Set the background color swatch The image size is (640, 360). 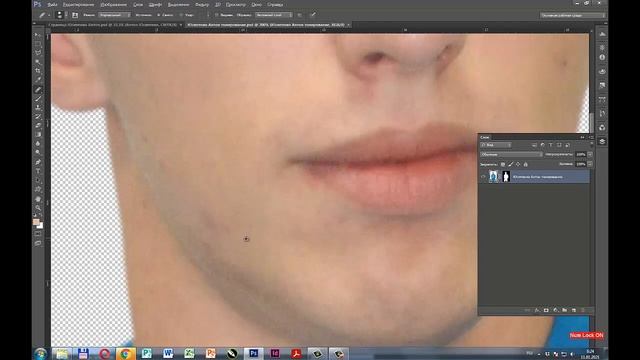point(40,225)
